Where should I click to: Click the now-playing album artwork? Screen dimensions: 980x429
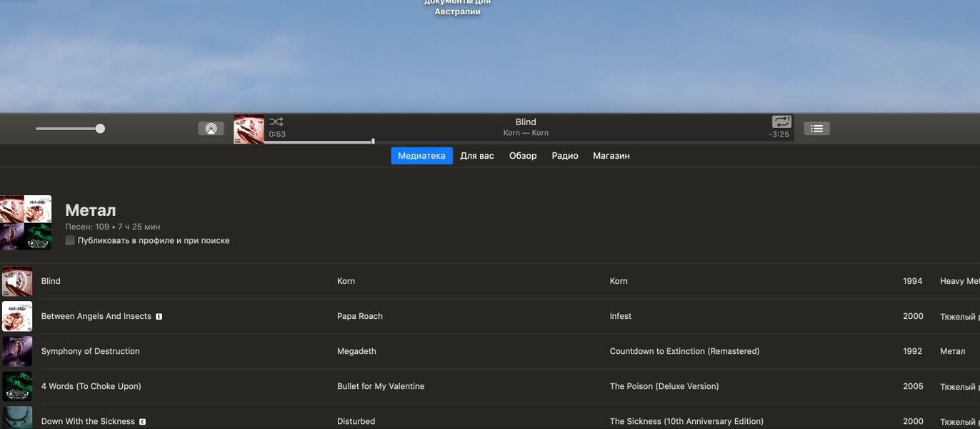click(x=249, y=129)
